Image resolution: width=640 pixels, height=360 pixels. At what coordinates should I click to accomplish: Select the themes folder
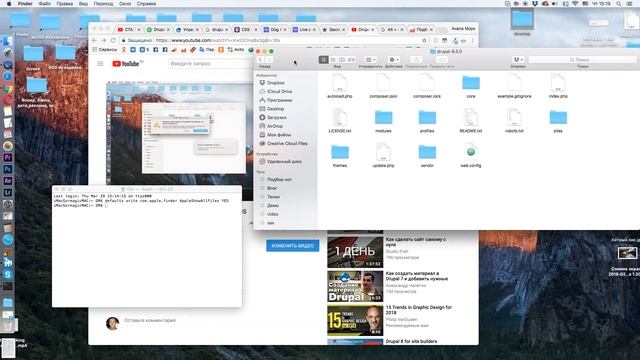coord(340,156)
